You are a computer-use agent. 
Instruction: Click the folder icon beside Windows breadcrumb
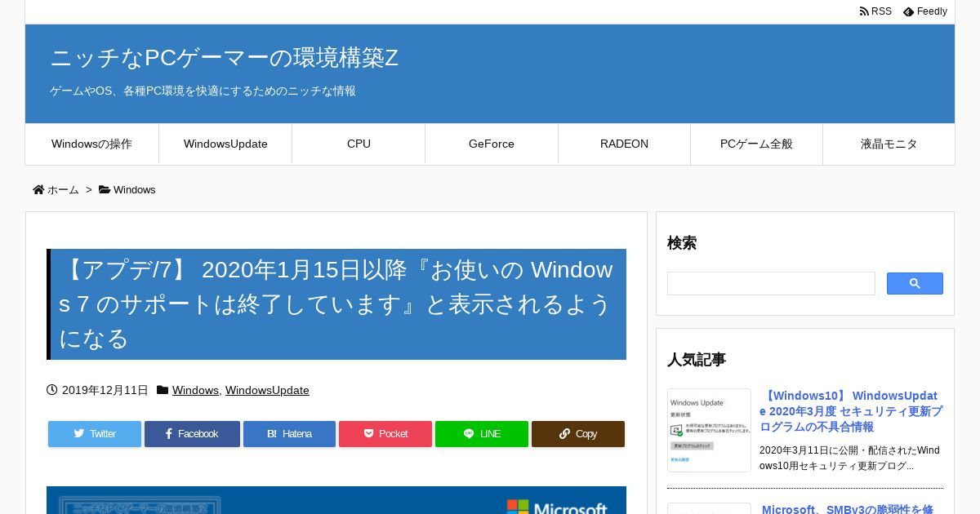point(105,189)
